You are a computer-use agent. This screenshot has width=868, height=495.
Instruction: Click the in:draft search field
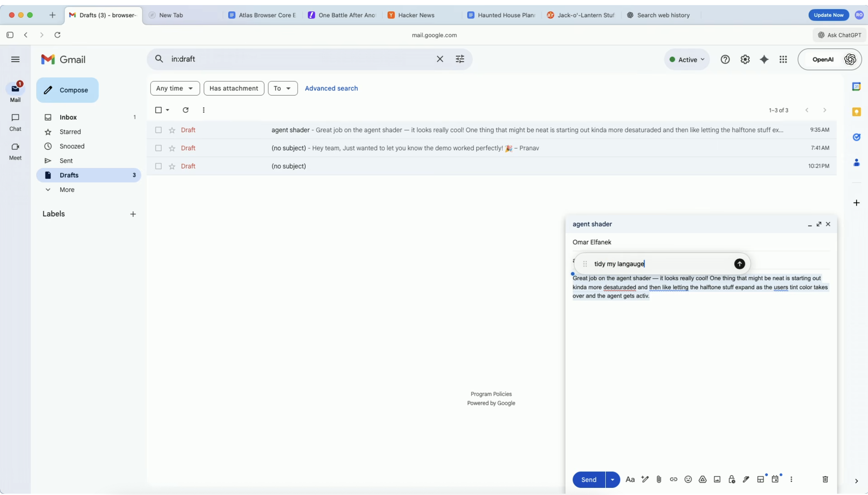pos(295,59)
